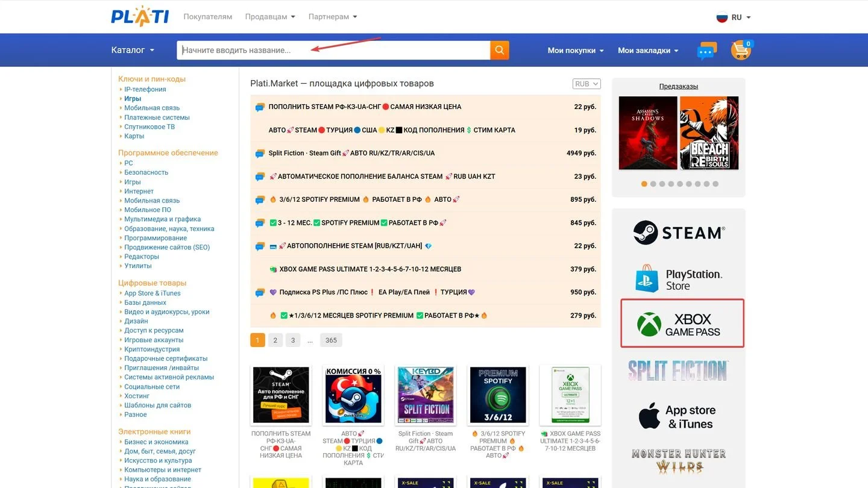Open the IP-телефония category

coord(145,89)
